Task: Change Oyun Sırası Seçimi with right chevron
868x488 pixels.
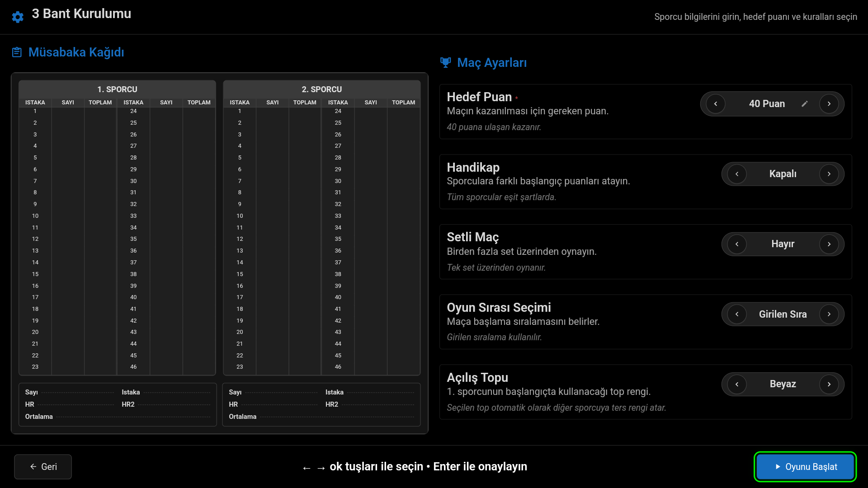Action: 829,314
